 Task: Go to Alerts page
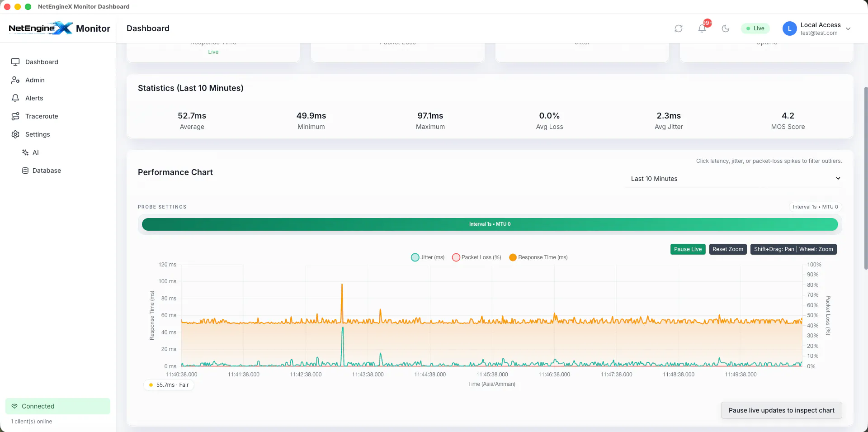tap(58, 98)
